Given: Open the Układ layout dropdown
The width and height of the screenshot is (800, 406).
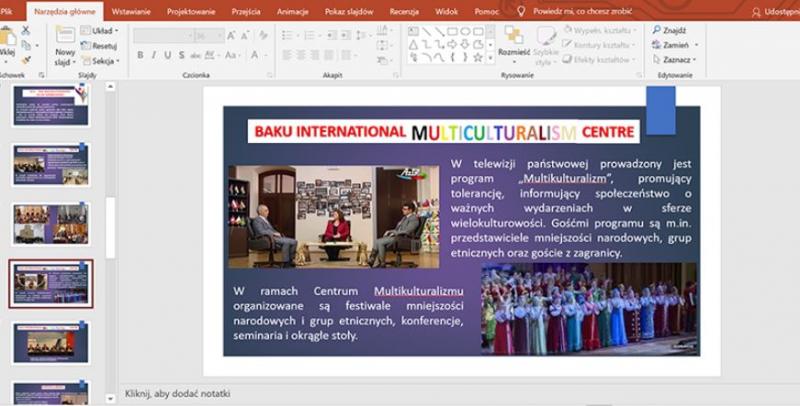Looking at the screenshot, I should 100,31.
